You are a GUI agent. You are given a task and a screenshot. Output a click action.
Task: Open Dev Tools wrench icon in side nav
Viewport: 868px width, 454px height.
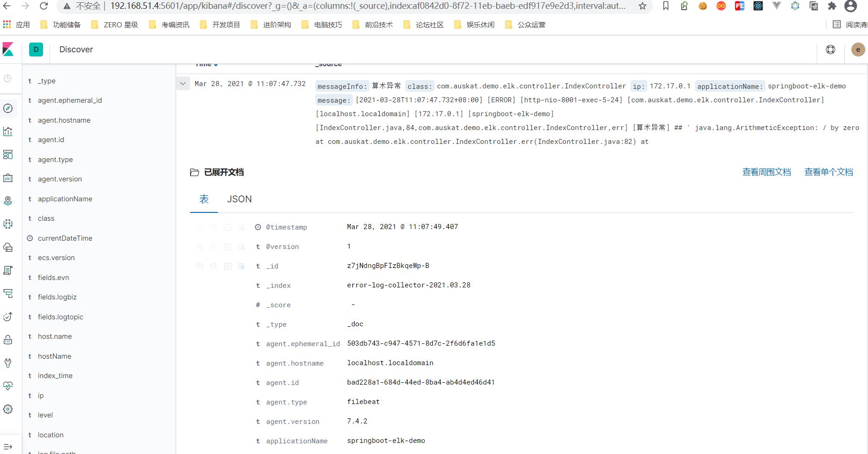[x=8, y=363]
